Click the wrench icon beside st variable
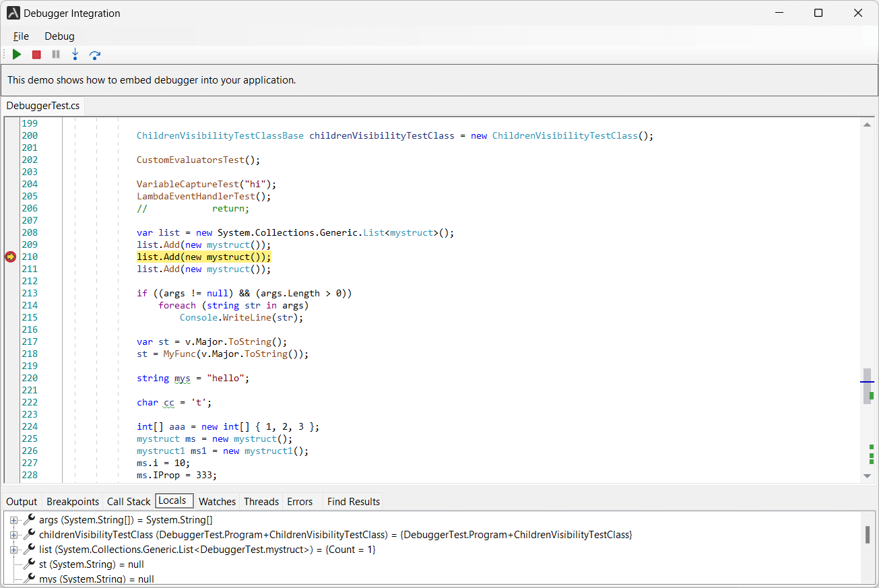This screenshot has width=879, height=588. (29, 564)
